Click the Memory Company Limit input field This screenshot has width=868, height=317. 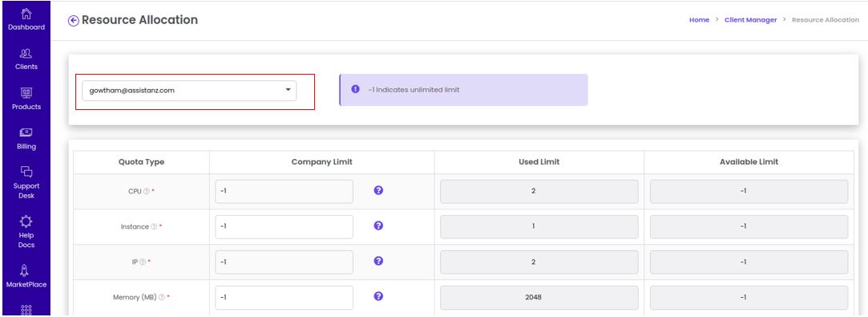pos(284,297)
